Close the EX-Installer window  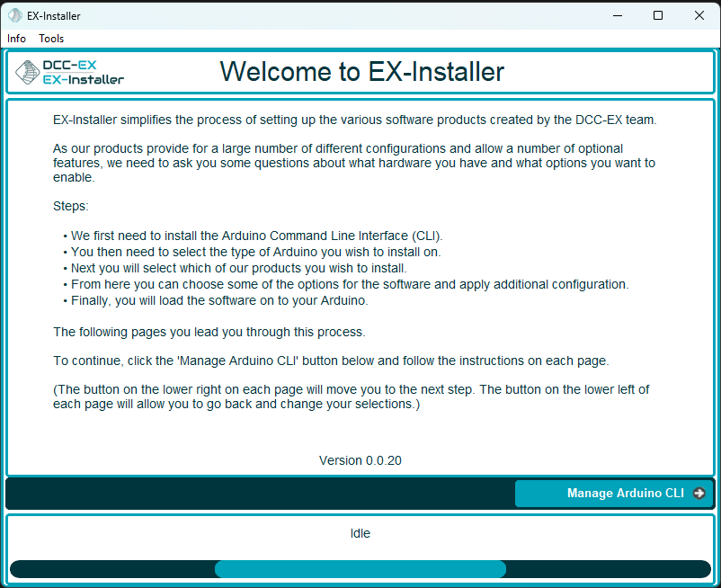coord(699,15)
